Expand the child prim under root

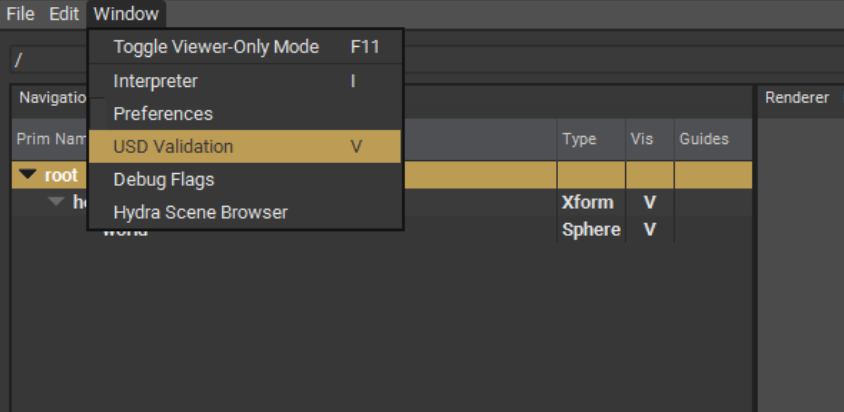pos(56,202)
